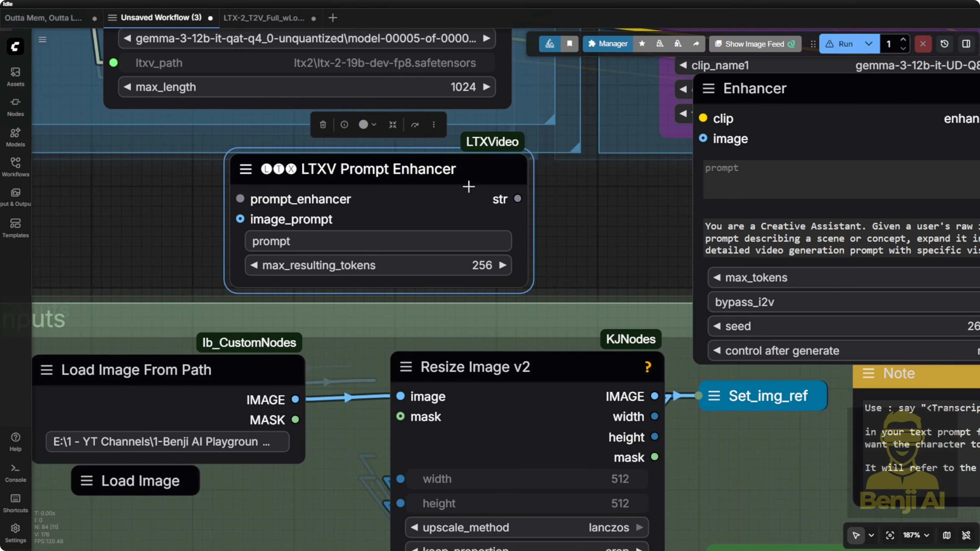Expand the Run button dropdown arrow
Image resolution: width=980 pixels, height=551 pixels.
point(868,44)
